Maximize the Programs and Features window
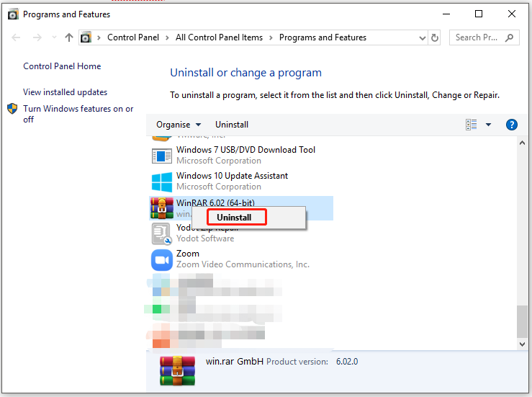This screenshot has width=532, height=397. pyautogui.click(x=479, y=14)
